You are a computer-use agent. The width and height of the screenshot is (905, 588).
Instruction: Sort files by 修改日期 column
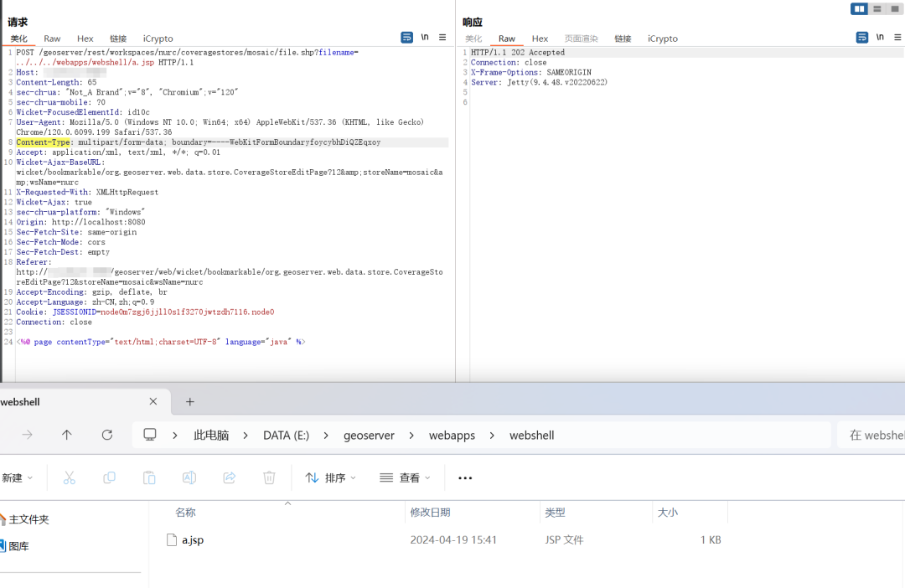pyautogui.click(x=430, y=513)
